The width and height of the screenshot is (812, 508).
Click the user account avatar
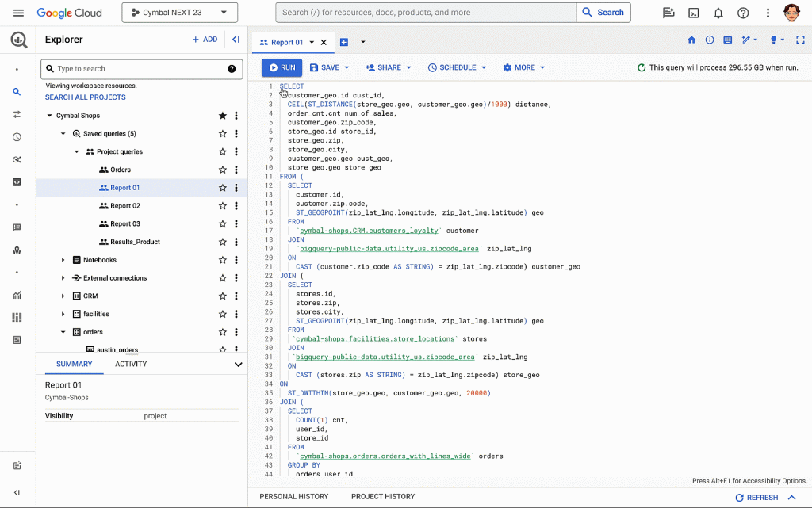point(792,13)
